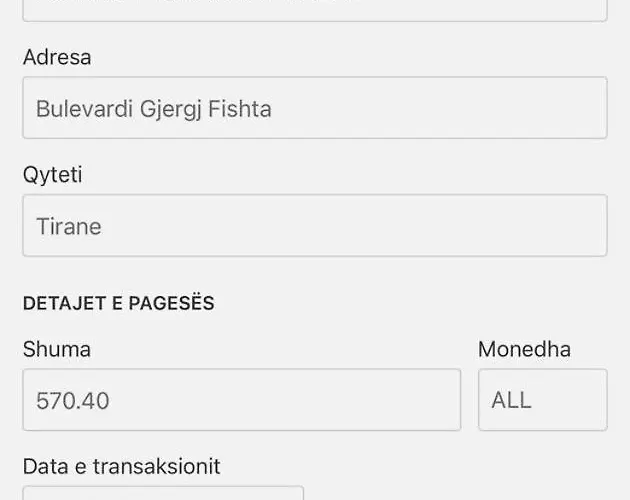Viewport: 630px width, 500px height.
Task: Click the word transaksionit in the date label
Action: (157, 466)
